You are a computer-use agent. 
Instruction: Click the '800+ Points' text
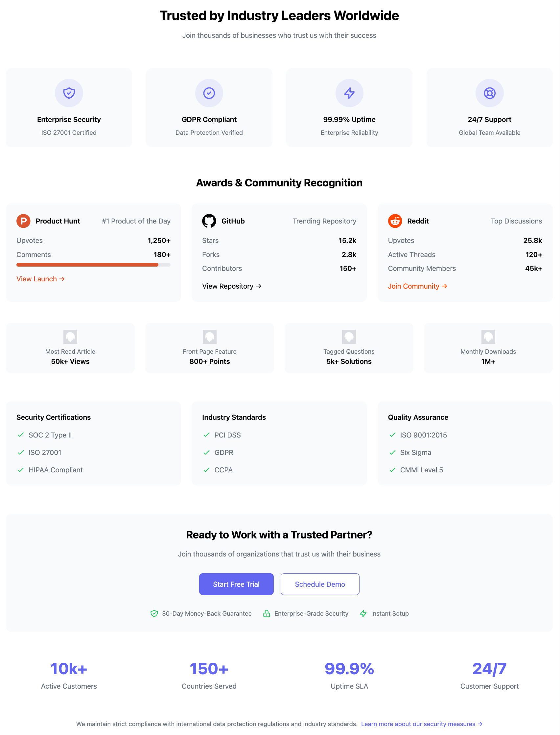210,361
